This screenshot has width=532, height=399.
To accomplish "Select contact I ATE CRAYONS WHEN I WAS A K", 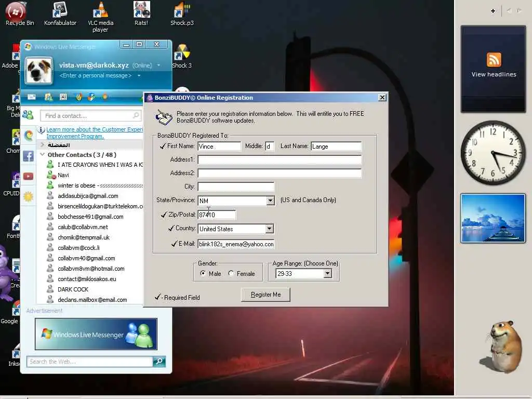I will click(95, 165).
